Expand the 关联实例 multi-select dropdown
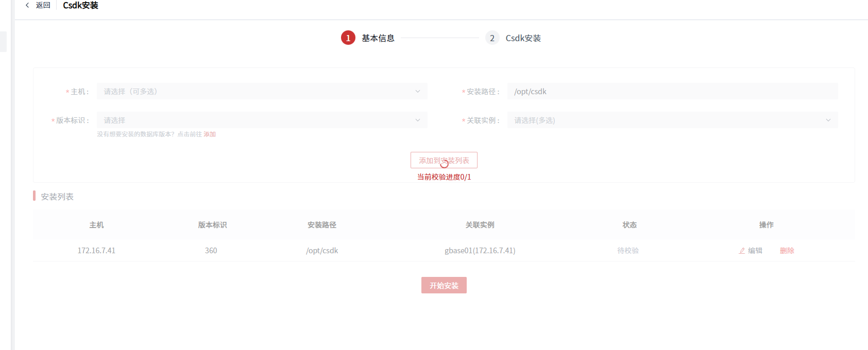The image size is (868, 350). (x=672, y=120)
